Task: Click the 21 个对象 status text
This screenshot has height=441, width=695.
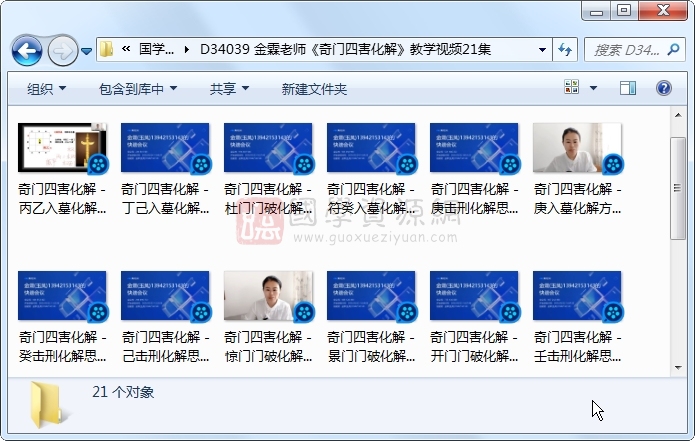Action: (x=123, y=392)
